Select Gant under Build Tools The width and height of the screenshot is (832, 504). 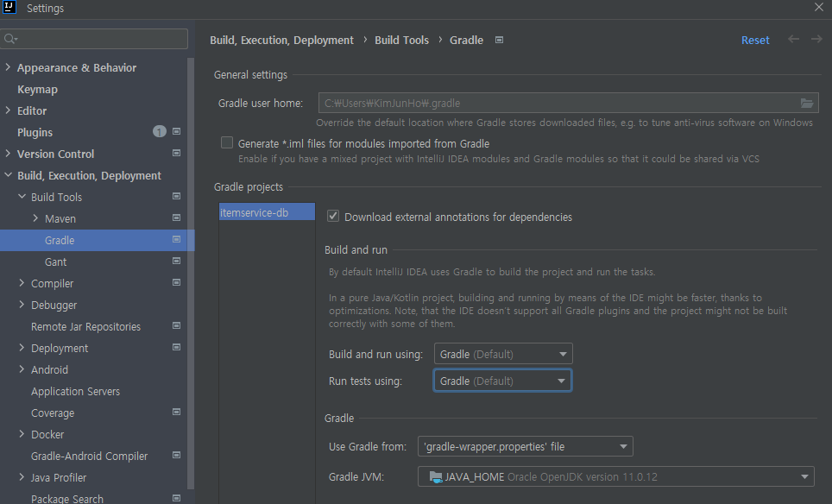coord(56,261)
